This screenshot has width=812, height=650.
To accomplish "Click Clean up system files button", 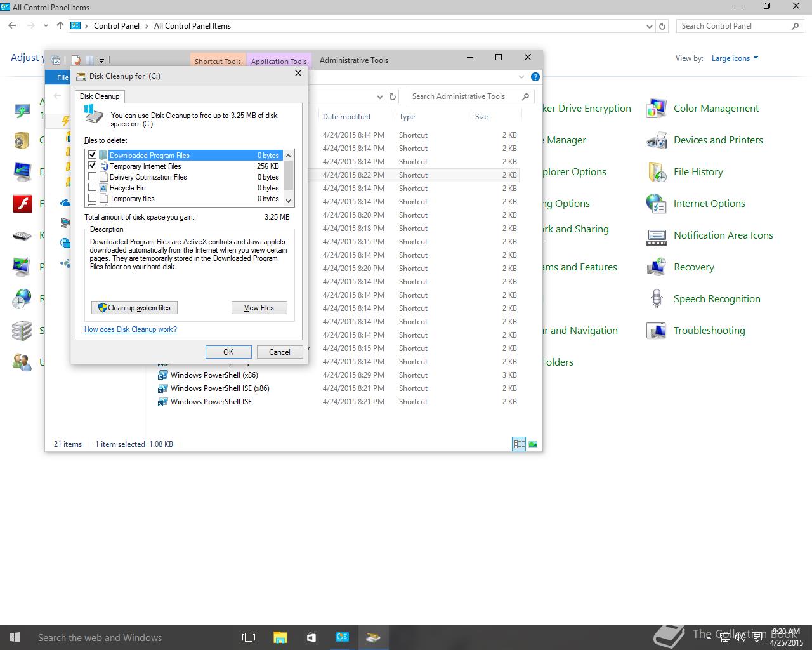I will click(134, 308).
